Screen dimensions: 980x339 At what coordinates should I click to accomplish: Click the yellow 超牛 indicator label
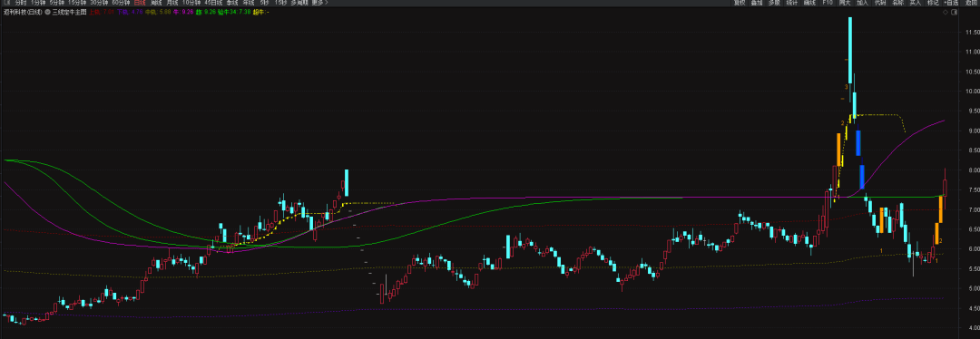pos(261,12)
